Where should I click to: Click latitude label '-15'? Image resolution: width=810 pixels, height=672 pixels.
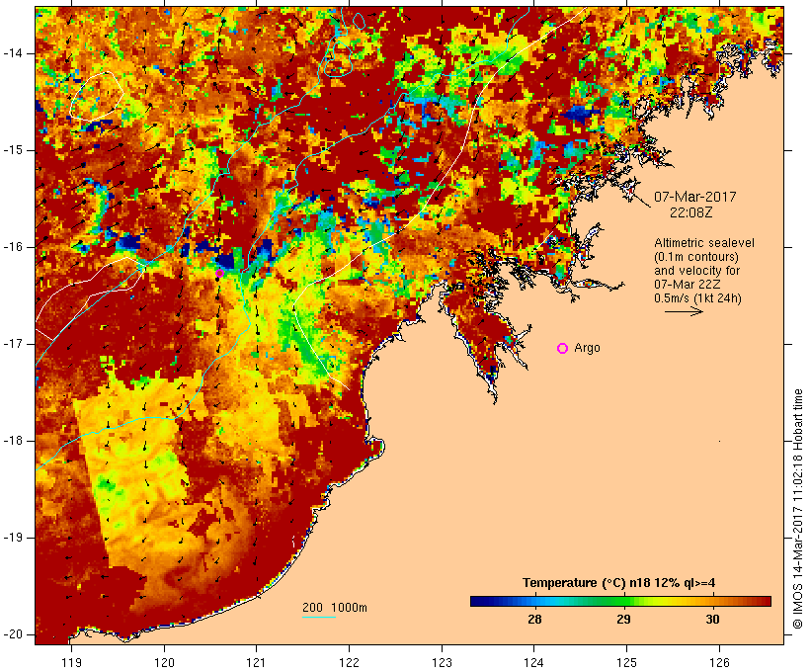point(13,150)
